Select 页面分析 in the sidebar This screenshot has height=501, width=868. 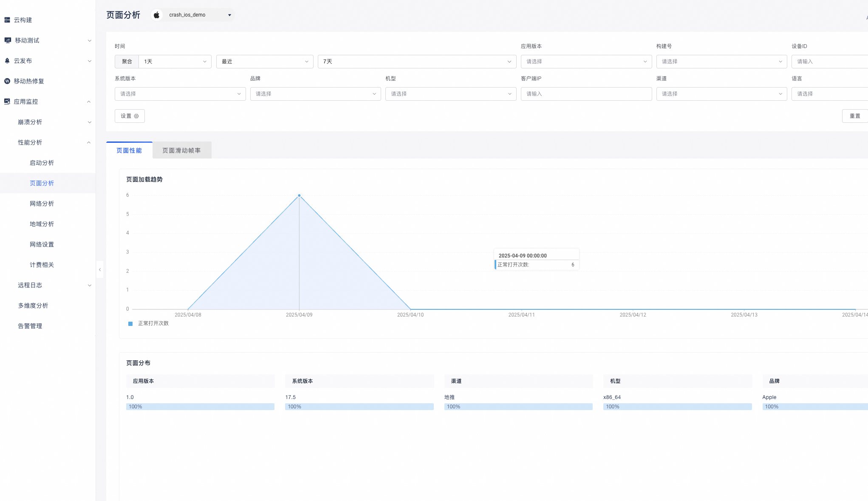click(x=42, y=183)
